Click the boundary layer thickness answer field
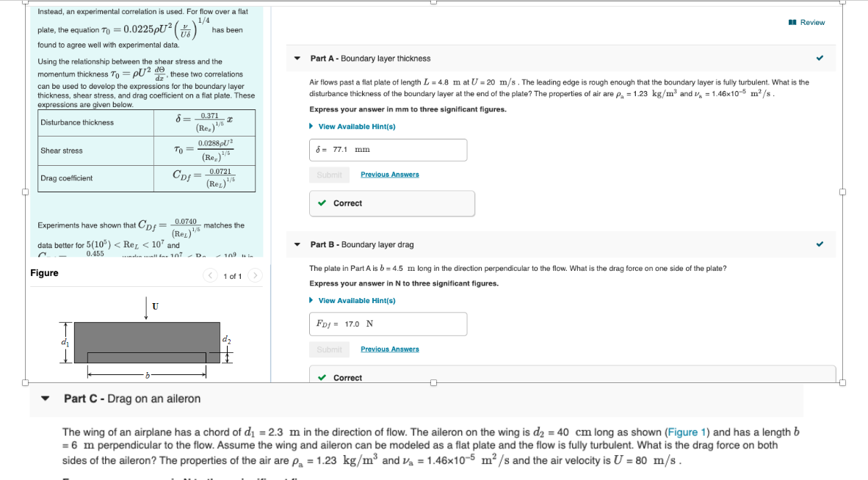The width and height of the screenshot is (868, 480). tap(389, 150)
